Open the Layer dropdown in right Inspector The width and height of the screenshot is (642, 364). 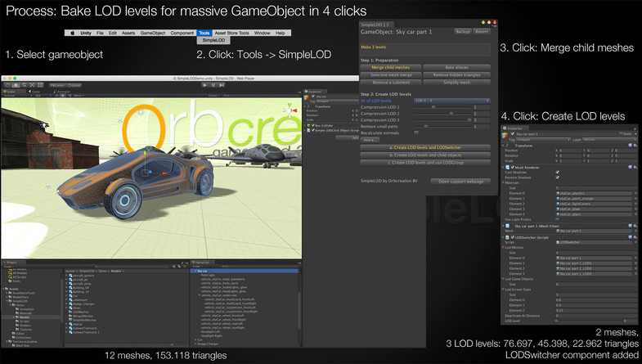[608, 140]
